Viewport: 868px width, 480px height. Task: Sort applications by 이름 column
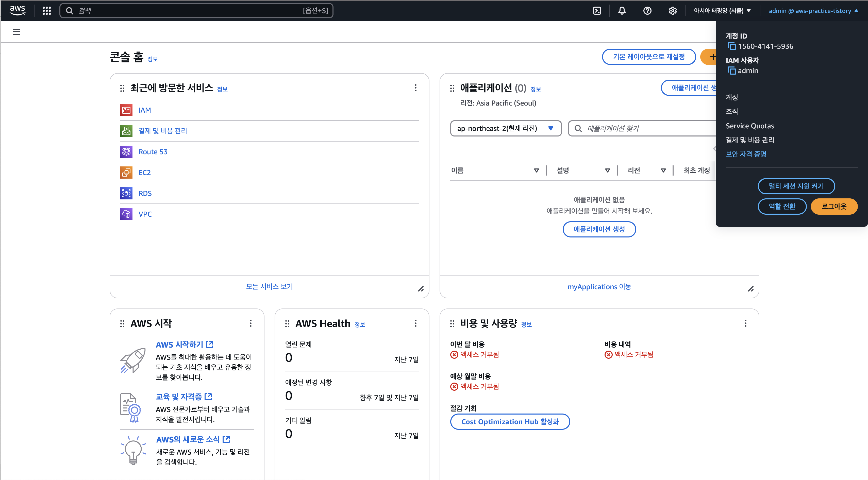point(536,170)
